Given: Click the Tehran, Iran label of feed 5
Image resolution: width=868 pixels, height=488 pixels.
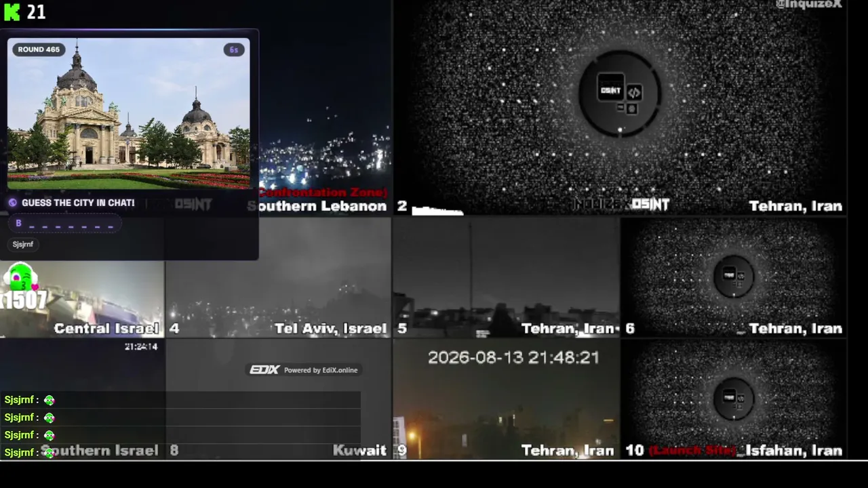Looking at the screenshot, I should (x=568, y=329).
